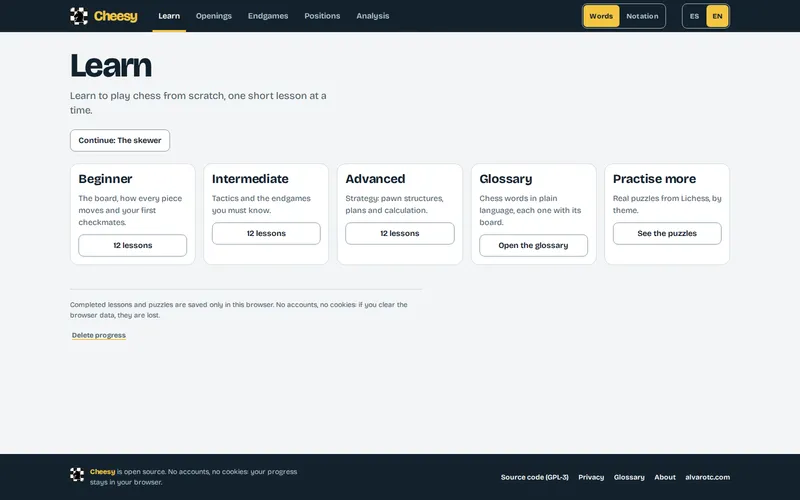Select the EN language option
The width and height of the screenshot is (800, 500).
pyautogui.click(x=717, y=16)
